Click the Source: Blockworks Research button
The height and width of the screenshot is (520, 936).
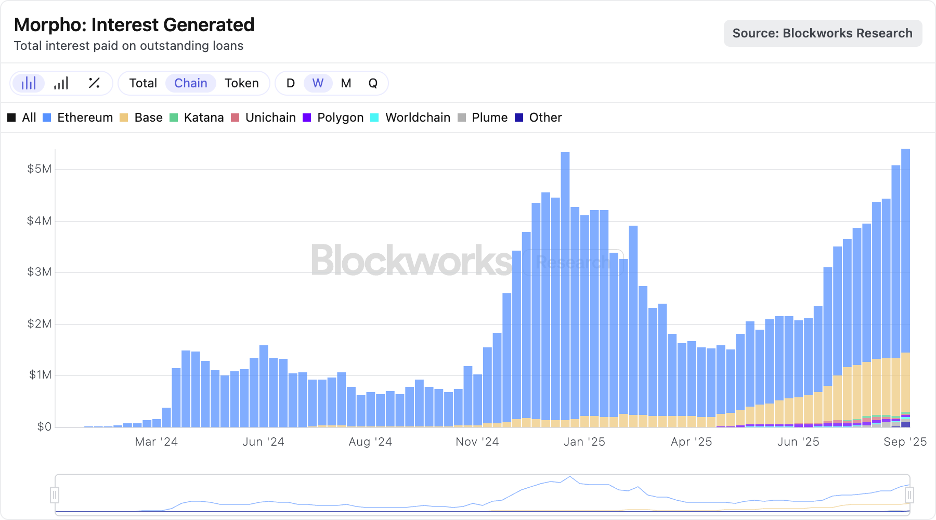click(822, 33)
